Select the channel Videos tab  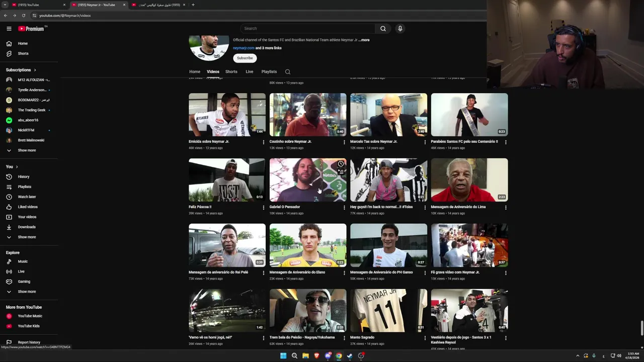point(213,72)
